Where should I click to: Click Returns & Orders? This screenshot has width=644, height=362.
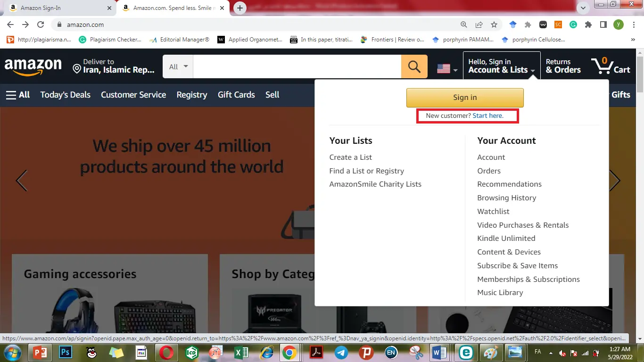click(563, 66)
